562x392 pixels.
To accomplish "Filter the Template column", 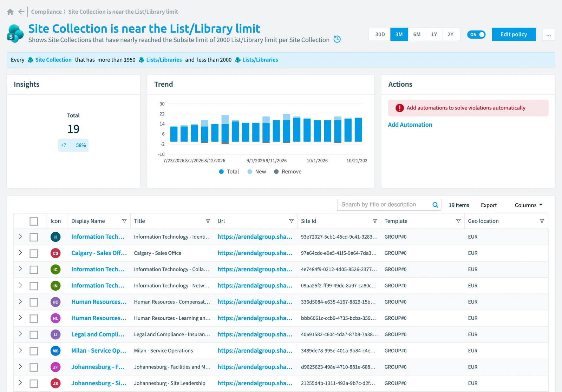I will click(x=458, y=221).
